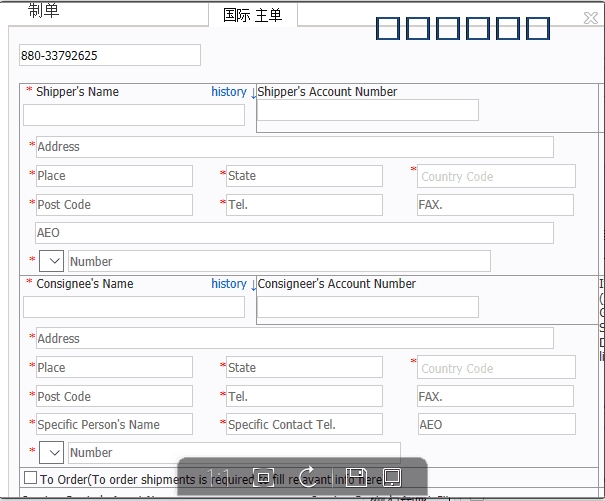Rotate the image with the rotate icon

pos(307,477)
